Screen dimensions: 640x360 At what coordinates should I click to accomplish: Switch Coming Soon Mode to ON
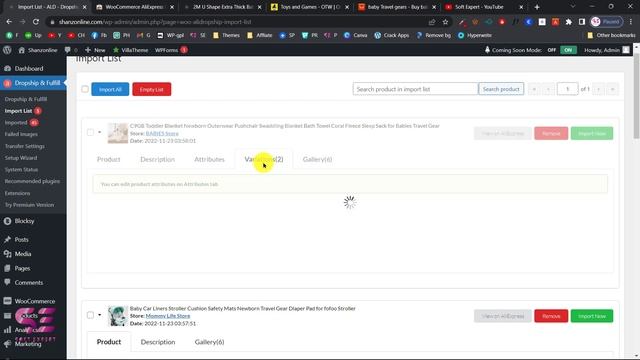click(x=568, y=50)
